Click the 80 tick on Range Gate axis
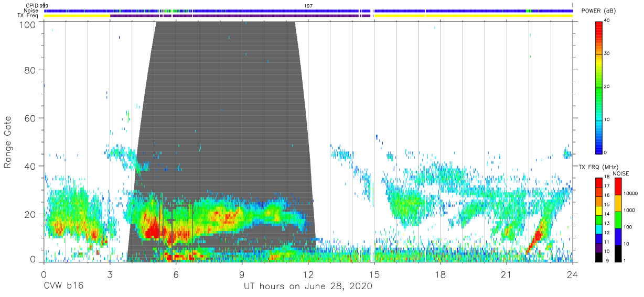 click(x=30, y=70)
